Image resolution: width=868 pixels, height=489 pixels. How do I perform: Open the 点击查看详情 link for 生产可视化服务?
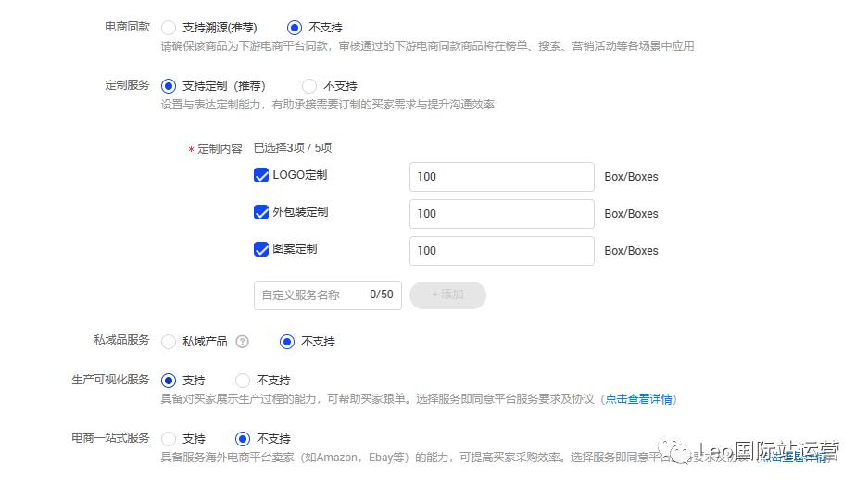click(x=638, y=399)
